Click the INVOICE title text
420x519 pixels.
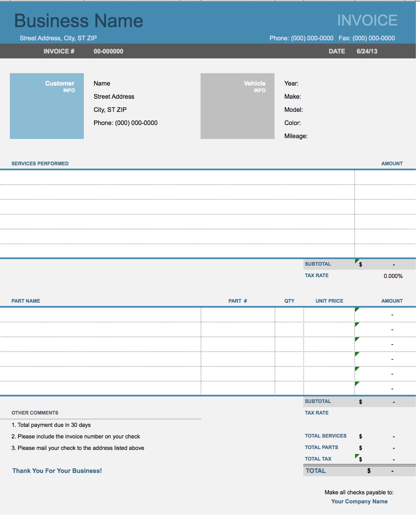click(367, 20)
